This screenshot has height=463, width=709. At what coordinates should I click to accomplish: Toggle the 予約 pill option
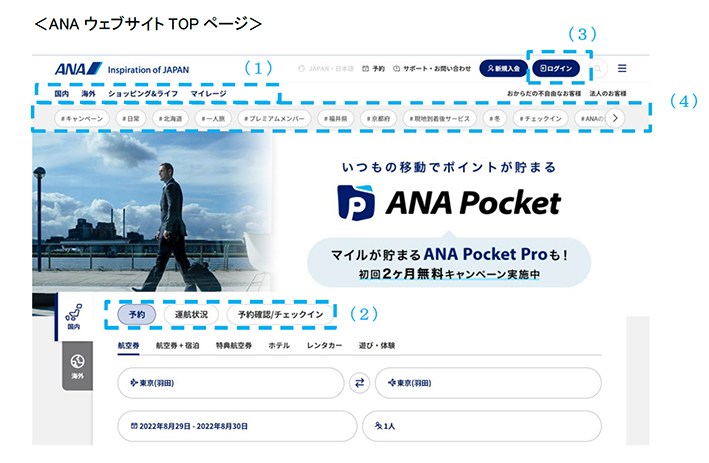pyautogui.click(x=137, y=314)
